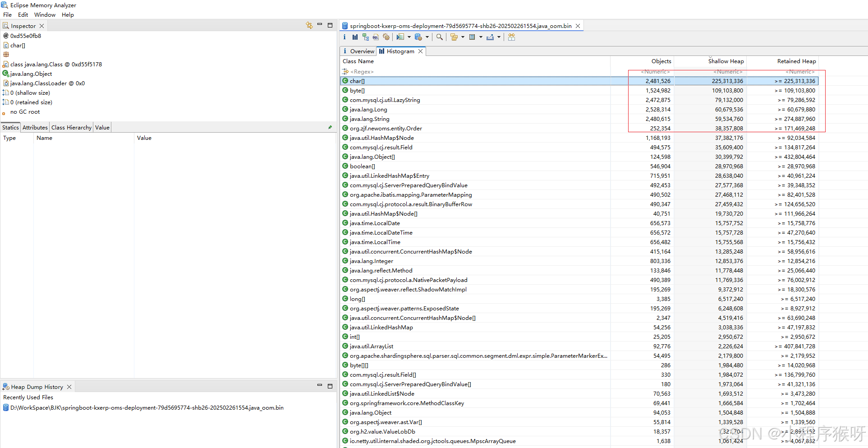Maximize the Inspector panel

coord(330,25)
